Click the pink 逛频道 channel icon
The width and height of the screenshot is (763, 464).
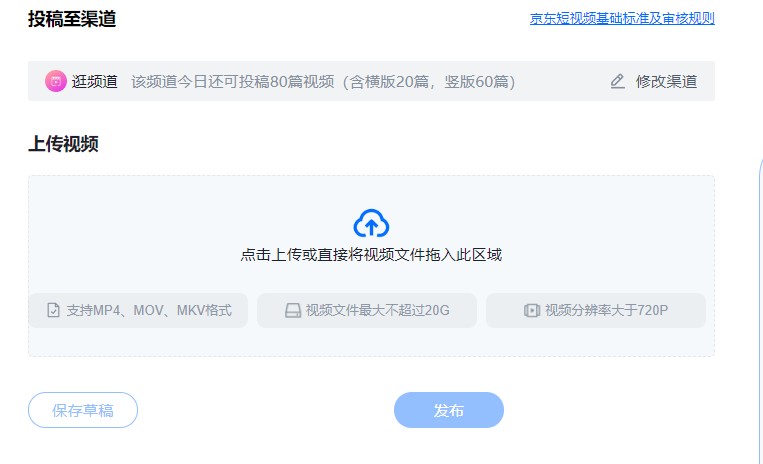tap(56, 81)
